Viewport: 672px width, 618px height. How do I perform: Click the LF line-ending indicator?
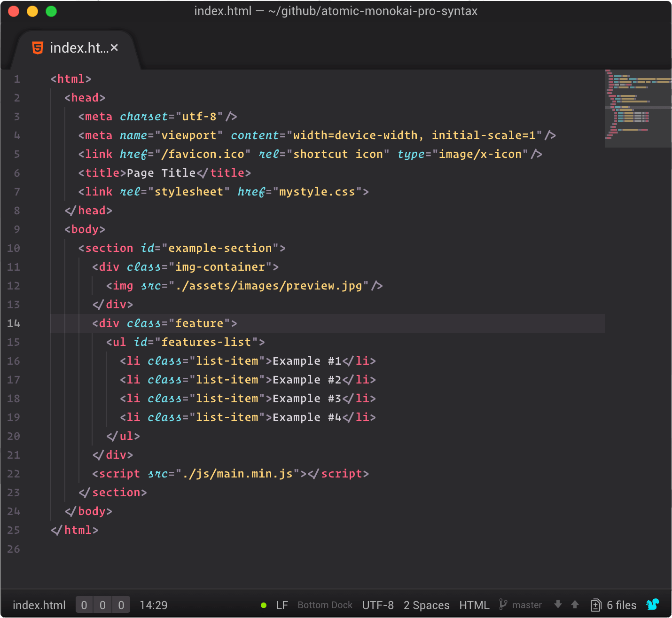coord(282,605)
